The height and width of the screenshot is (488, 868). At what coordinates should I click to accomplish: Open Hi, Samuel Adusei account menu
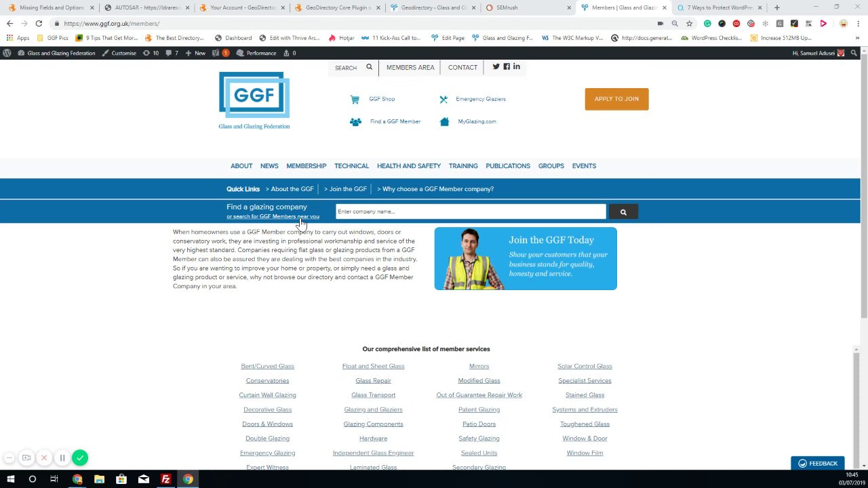tap(818, 53)
